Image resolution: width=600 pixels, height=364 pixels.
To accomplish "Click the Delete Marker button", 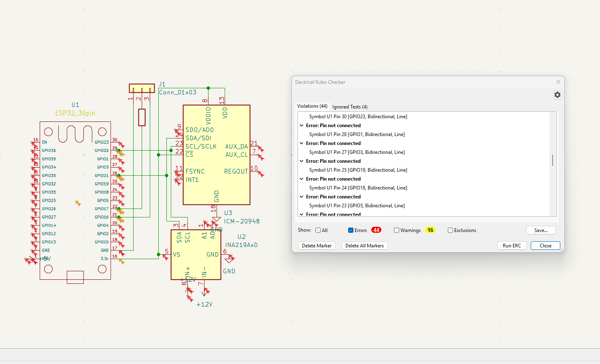I will click(x=317, y=246).
